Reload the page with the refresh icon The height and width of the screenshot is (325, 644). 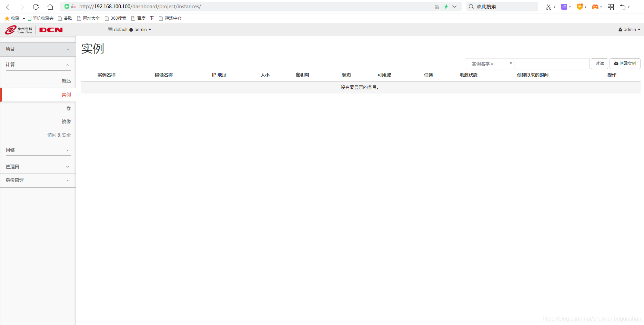point(36,7)
